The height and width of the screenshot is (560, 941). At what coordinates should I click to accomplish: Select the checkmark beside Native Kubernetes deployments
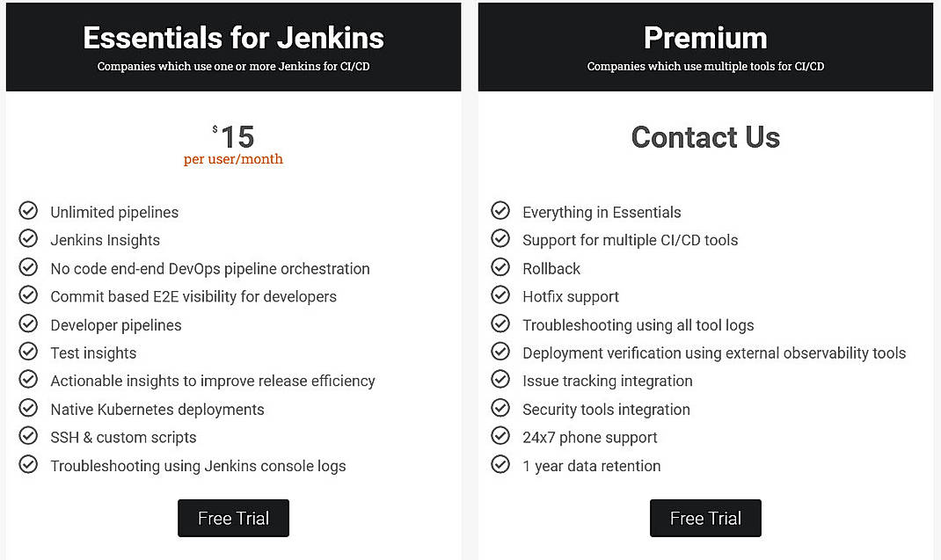[29, 408]
